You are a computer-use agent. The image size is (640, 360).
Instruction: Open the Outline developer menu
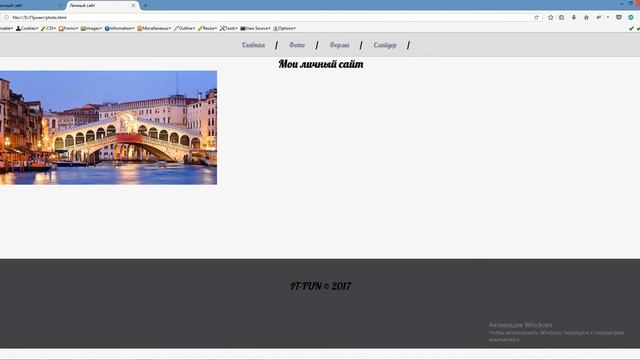pyautogui.click(x=184, y=29)
